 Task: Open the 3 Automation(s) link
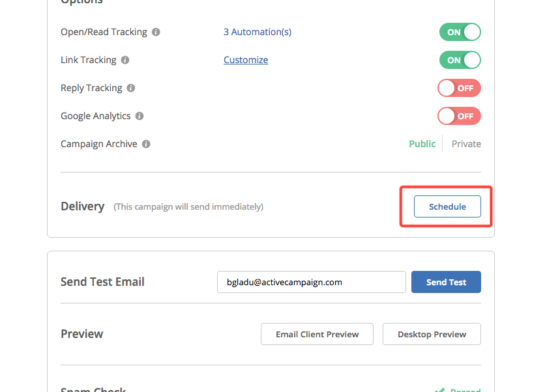[x=258, y=32]
